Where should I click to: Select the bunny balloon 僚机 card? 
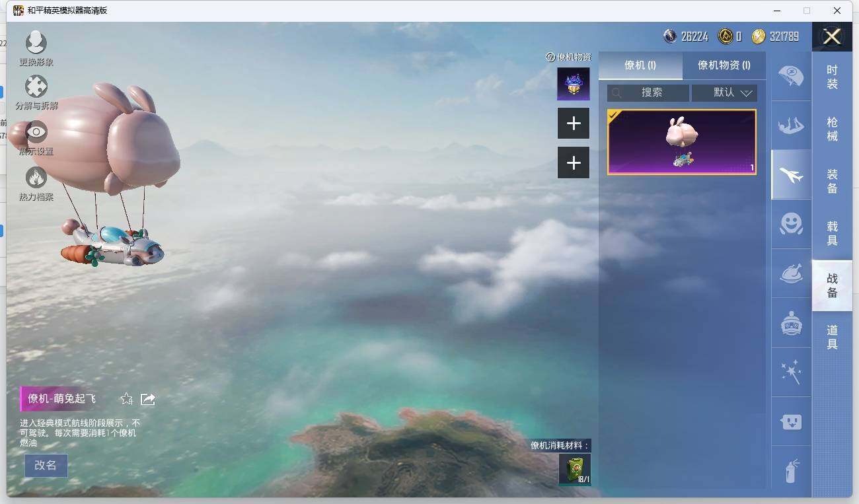(681, 142)
